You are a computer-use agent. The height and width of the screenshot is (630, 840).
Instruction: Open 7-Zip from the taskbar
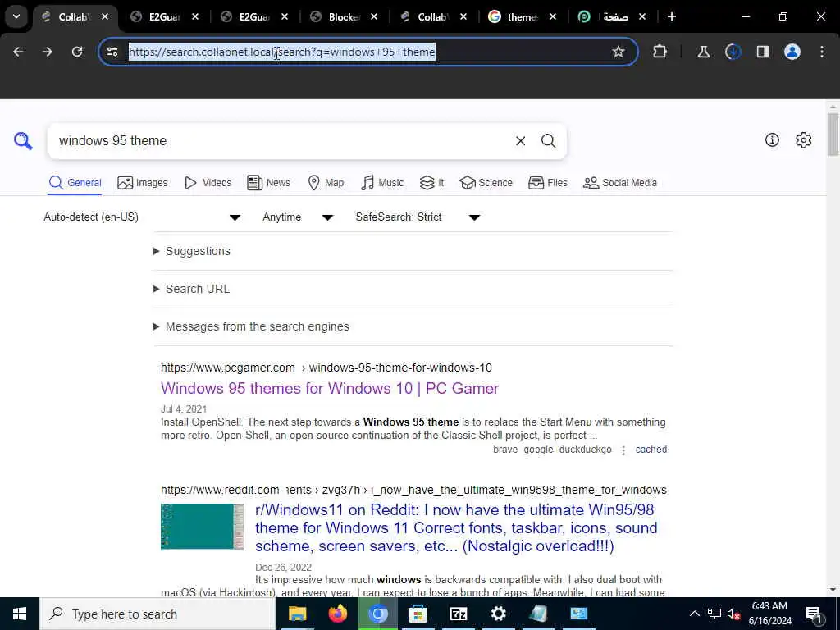coord(458,614)
